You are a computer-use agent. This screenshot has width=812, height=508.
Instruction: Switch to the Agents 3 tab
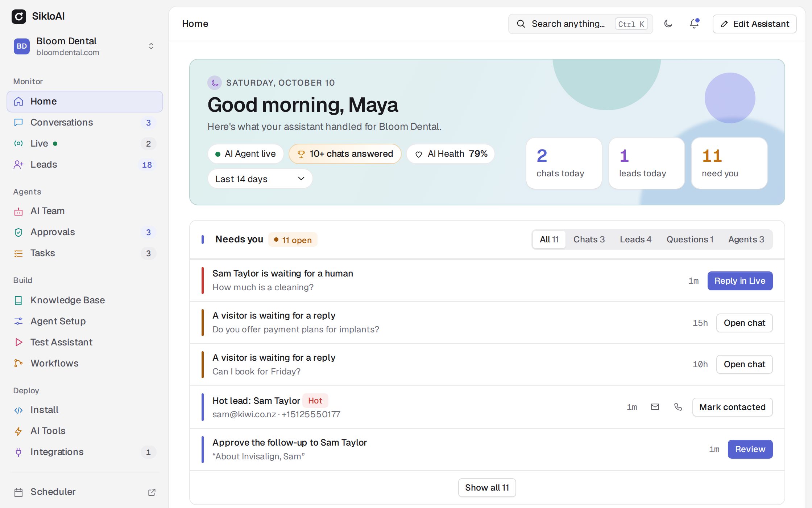[746, 239]
